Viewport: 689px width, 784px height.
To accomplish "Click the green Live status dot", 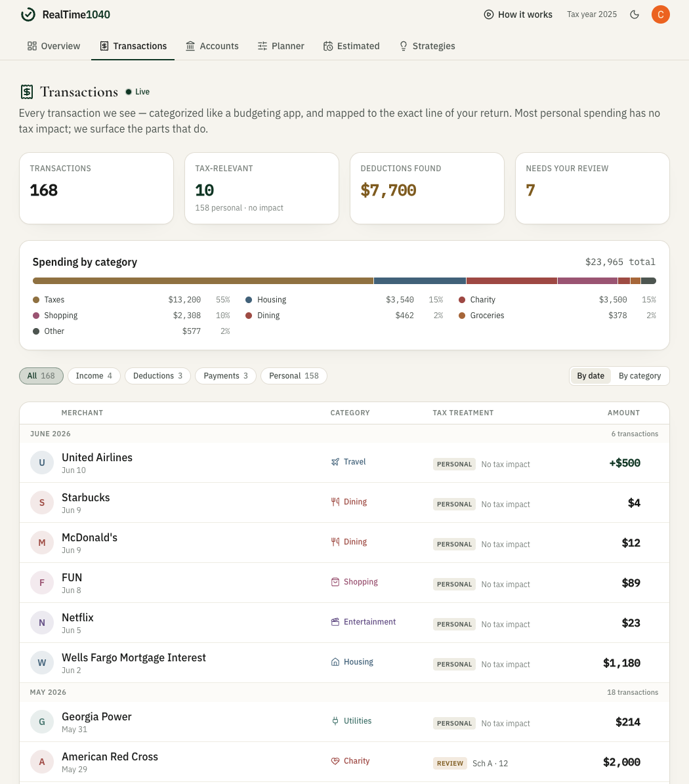I will click(129, 91).
